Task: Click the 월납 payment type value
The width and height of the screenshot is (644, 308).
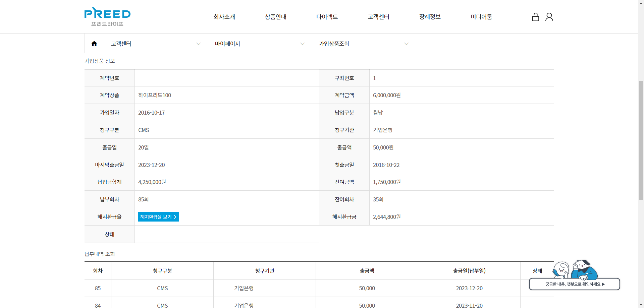Action: (378, 113)
